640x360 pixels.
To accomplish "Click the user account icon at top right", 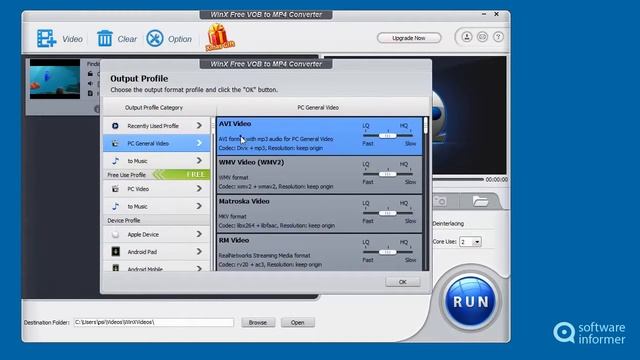I will (x=467, y=37).
